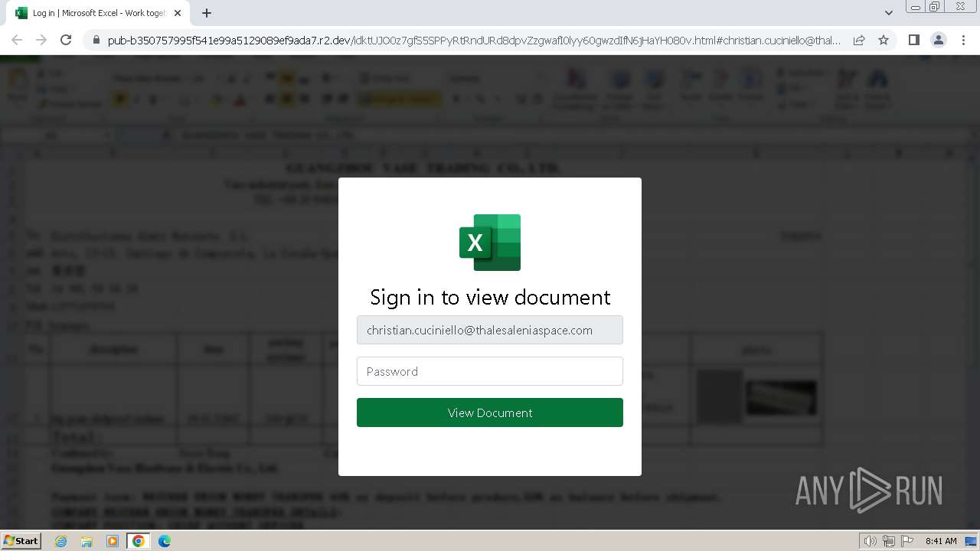This screenshot has height=551, width=980.
Task: Click the browser Forward arrow
Action: tap(41, 40)
